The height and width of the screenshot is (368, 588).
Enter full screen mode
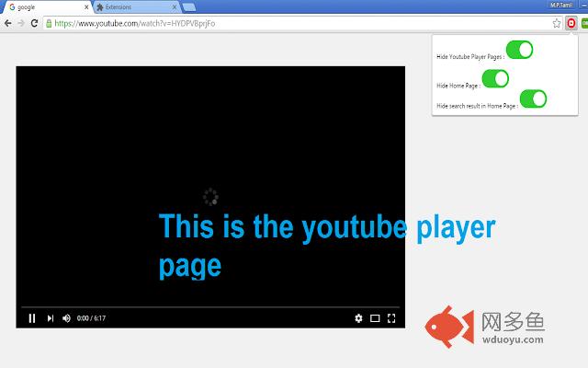[391, 318]
